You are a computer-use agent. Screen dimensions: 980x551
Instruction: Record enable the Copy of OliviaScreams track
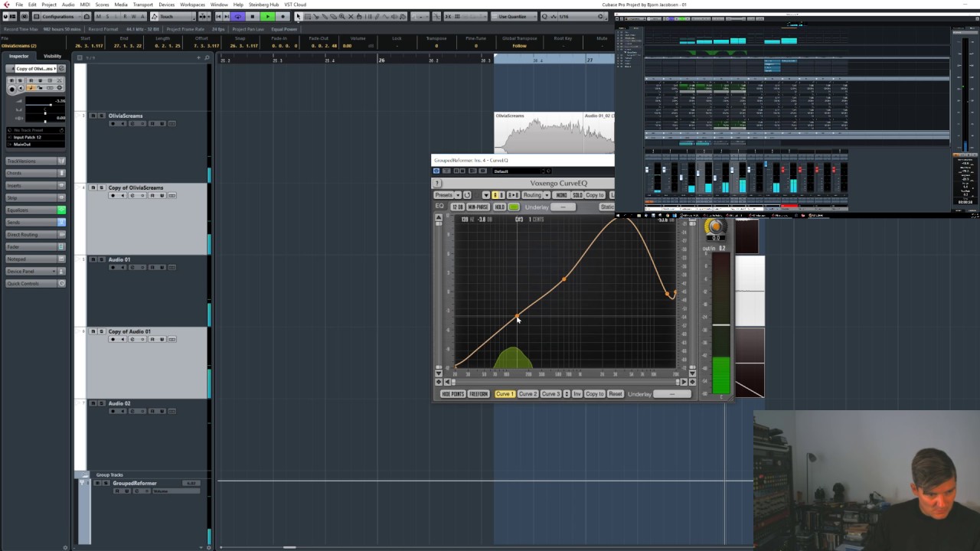pyautogui.click(x=113, y=195)
